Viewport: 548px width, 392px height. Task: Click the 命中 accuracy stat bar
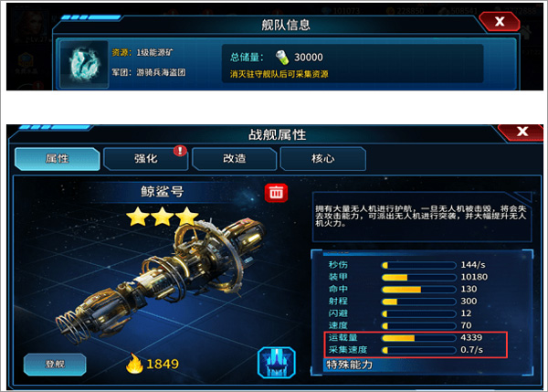click(419, 290)
